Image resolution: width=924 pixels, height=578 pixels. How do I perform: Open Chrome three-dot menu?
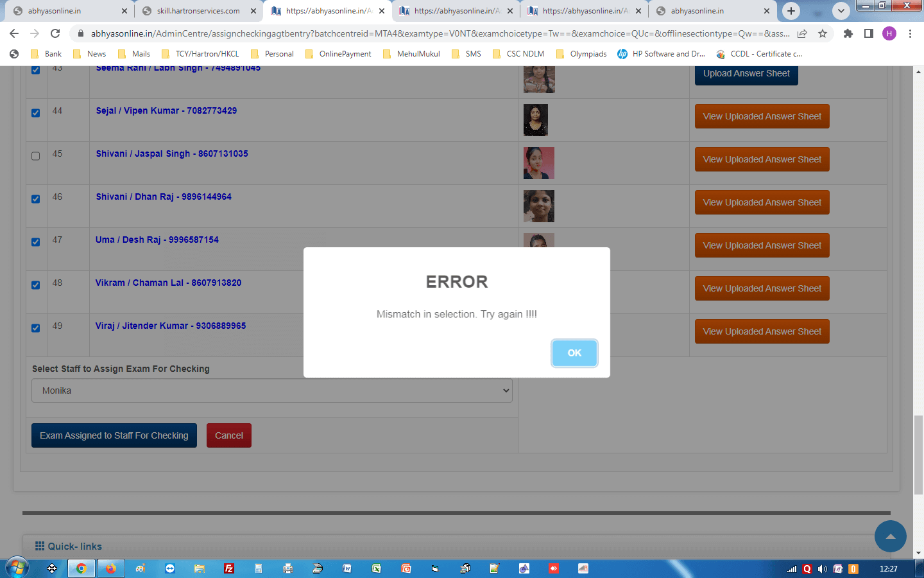tap(910, 33)
